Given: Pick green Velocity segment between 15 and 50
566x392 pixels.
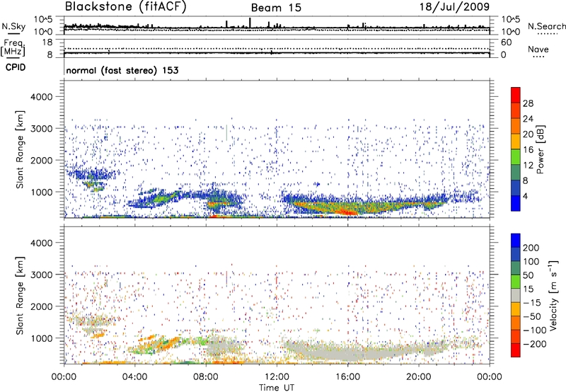Looking at the screenshot, I should (516, 282).
